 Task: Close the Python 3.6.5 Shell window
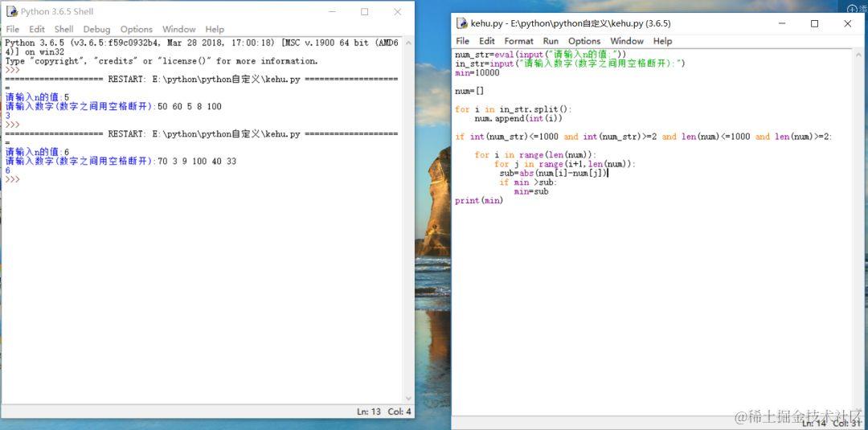coord(398,11)
